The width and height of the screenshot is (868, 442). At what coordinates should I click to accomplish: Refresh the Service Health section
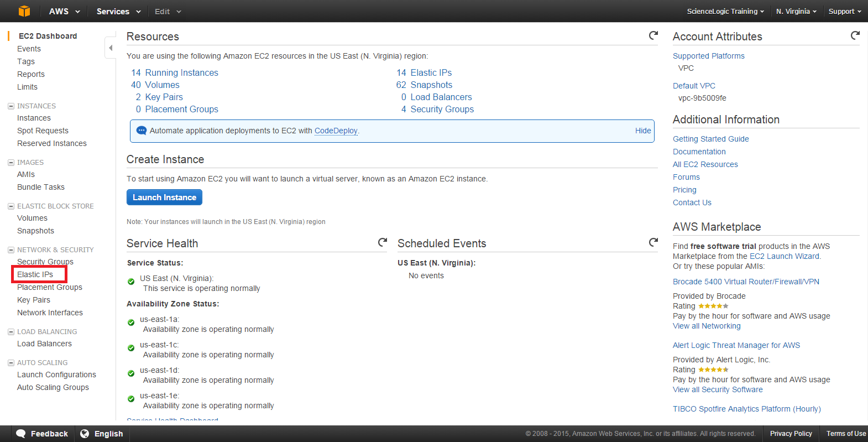coord(383,242)
